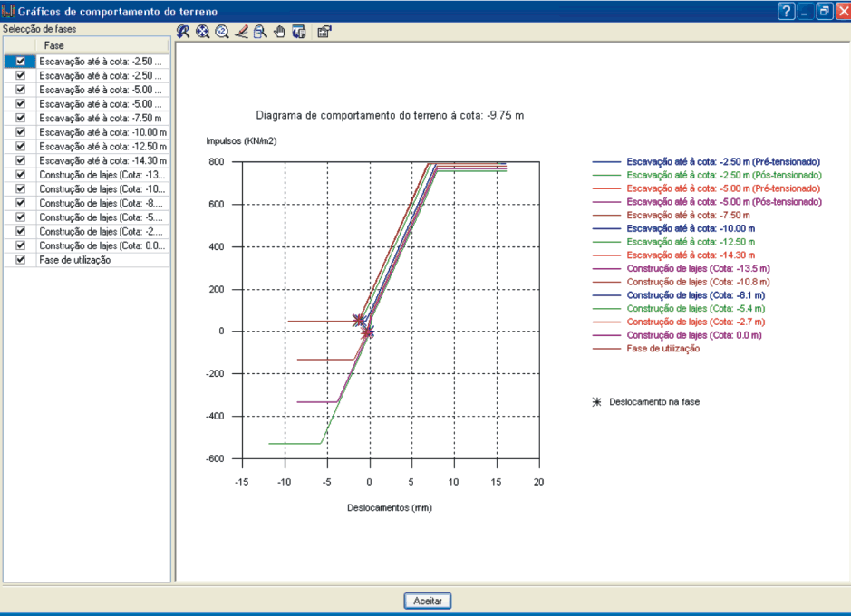Click legend 'Construção de lajes (Cota: -8.1 m)'
This screenshot has height=616, width=851.
point(695,295)
